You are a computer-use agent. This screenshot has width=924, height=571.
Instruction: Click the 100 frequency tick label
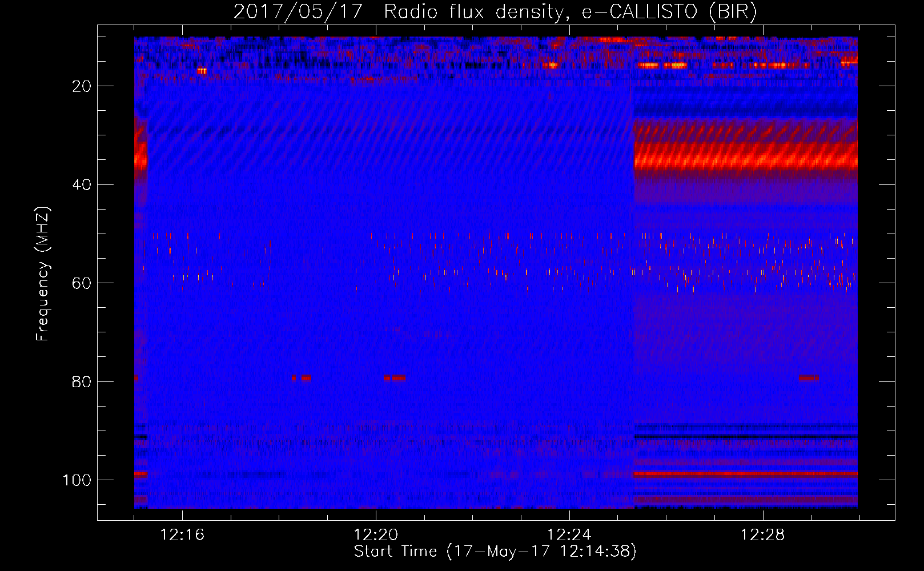point(77,480)
